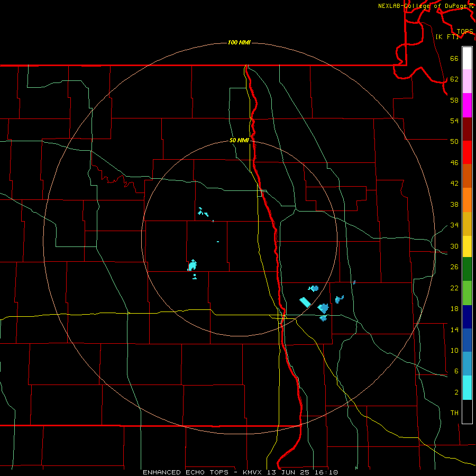Viewport: 476px width, 476px height.
Task: Click the "13 JUN 25 16:10" timestamp
Action: (303, 472)
